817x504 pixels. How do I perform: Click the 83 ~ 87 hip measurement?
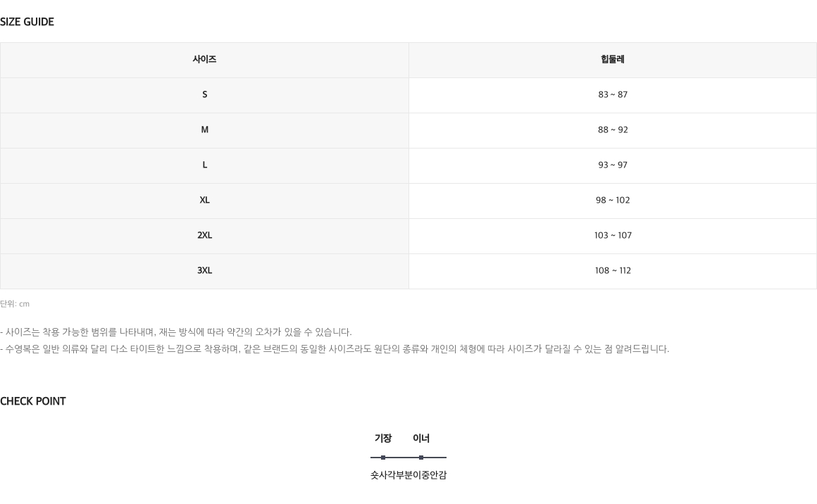613,95
